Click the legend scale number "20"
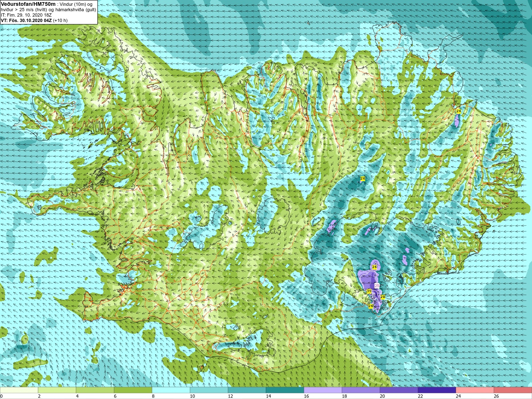 [382, 396]
